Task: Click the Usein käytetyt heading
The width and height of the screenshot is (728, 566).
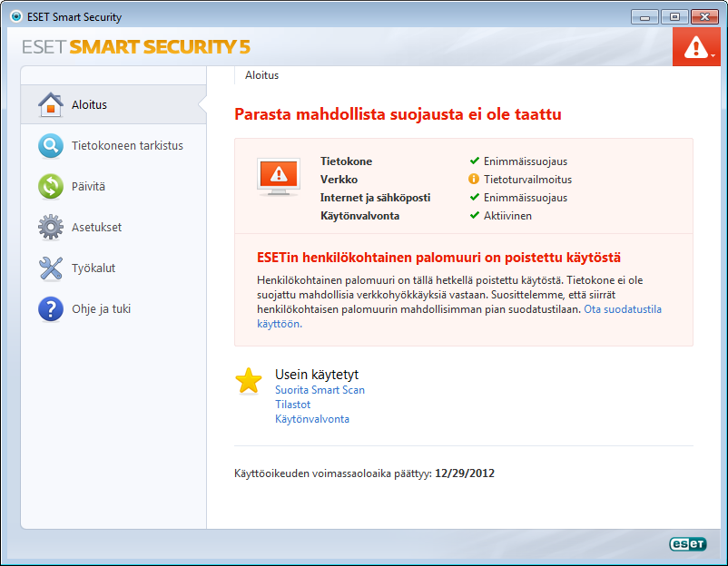Action: pyautogui.click(x=317, y=375)
